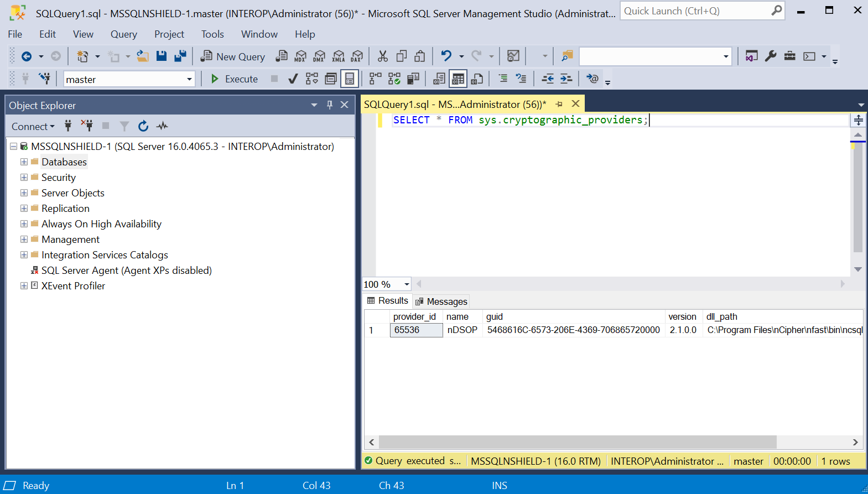Open an XMLA query from the toolbar
Viewport: 868px width, 494px height.
pyautogui.click(x=339, y=56)
